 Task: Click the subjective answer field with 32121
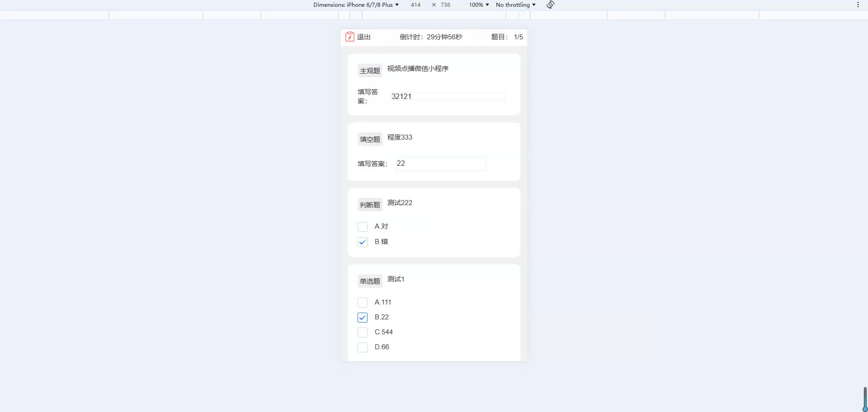coord(448,96)
